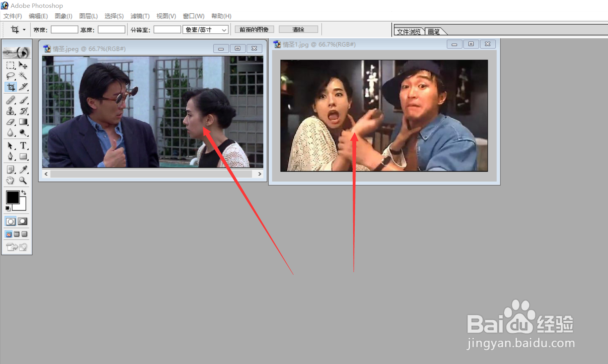Viewport: 608px width, 364px height.
Task: Select the Healing Brush tool
Action: click(x=11, y=100)
